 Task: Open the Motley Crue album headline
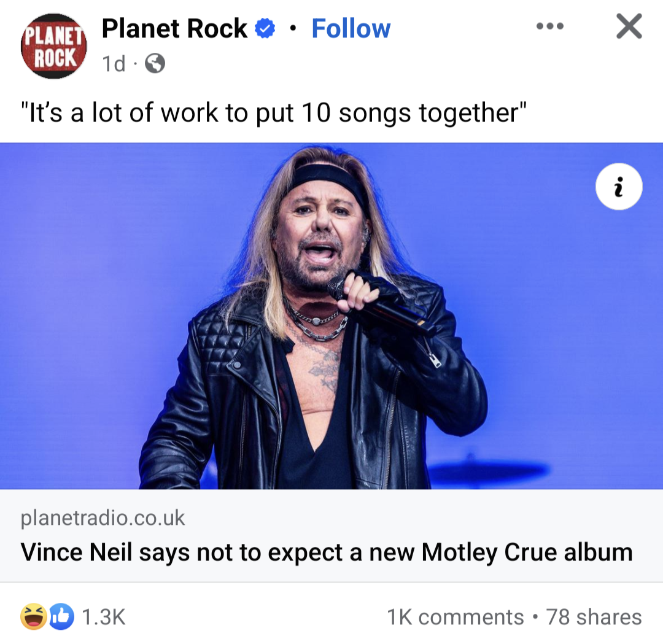326,552
